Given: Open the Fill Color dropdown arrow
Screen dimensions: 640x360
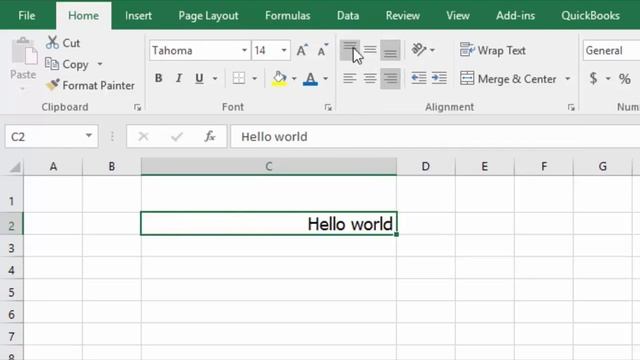Looking at the screenshot, I should 294,78.
